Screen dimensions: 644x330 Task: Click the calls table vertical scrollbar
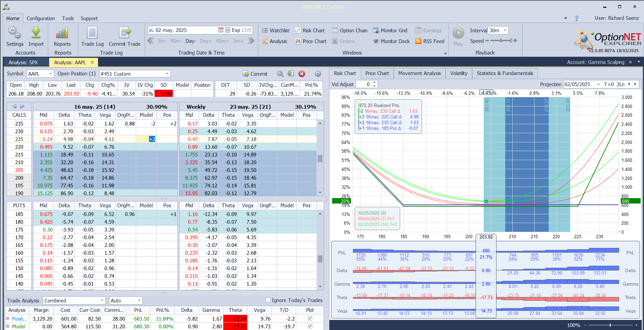[320, 158]
